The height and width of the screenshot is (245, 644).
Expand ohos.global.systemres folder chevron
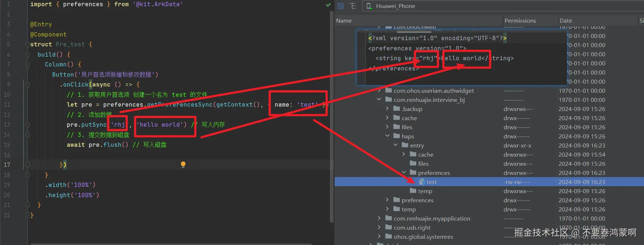pyautogui.click(x=379, y=237)
